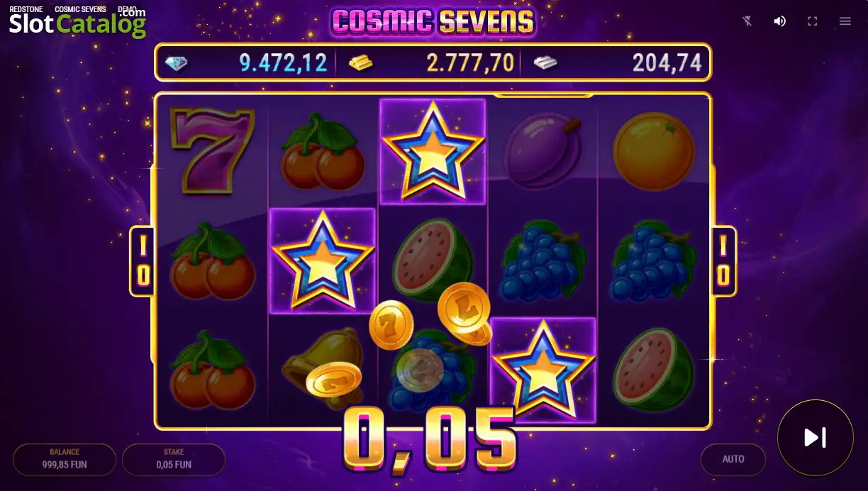
Task: Open the SlotCatalog.com logo link
Action: (77, 23)
